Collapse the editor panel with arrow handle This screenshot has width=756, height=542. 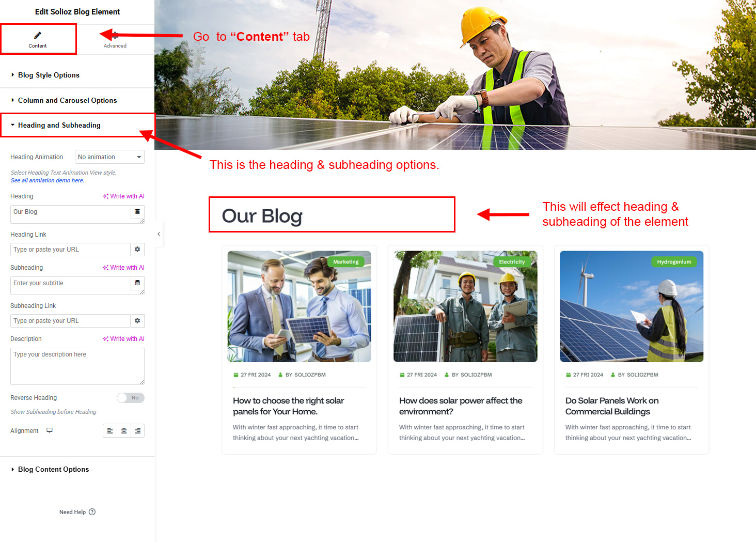click(159, 234)
